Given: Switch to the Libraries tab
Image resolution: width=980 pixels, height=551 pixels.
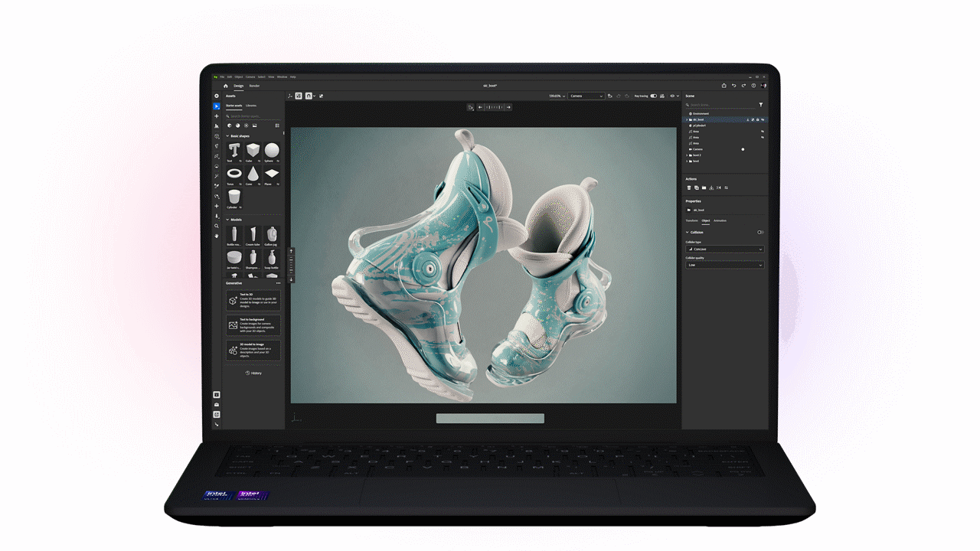Looking at the screenshot, I should pyautogui.click(x=251, y=106).
